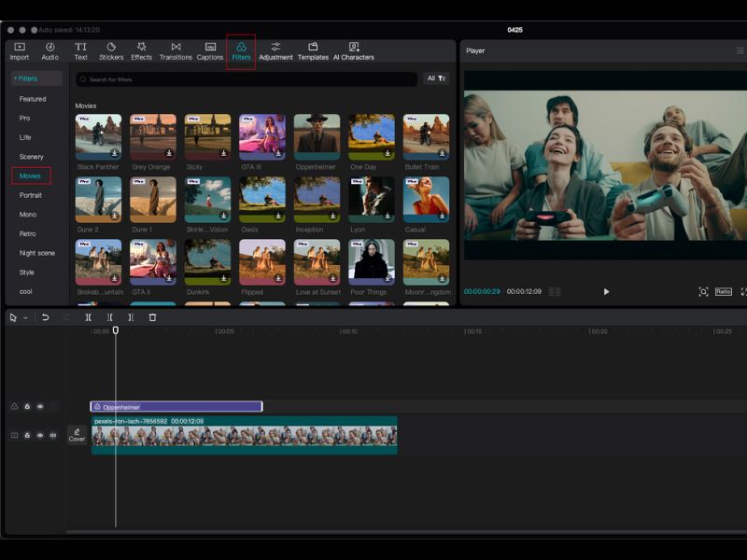Screen dimensions: 747x560
Task: Open AI Characters tab
Action: (x=354, y=51)
